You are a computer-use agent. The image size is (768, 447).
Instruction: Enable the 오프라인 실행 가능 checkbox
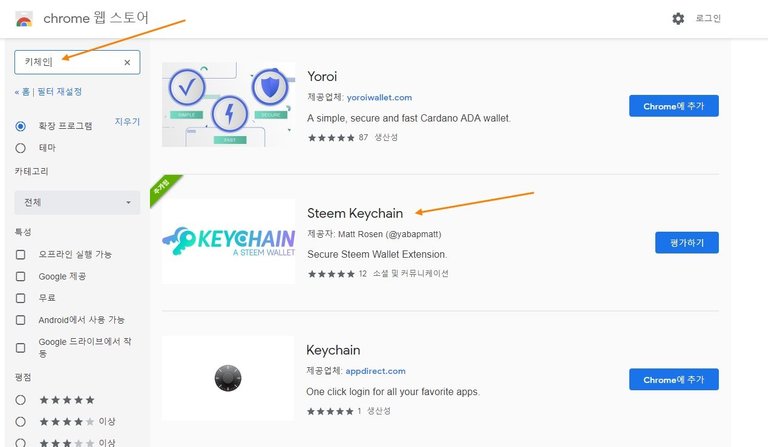[21, 254]
